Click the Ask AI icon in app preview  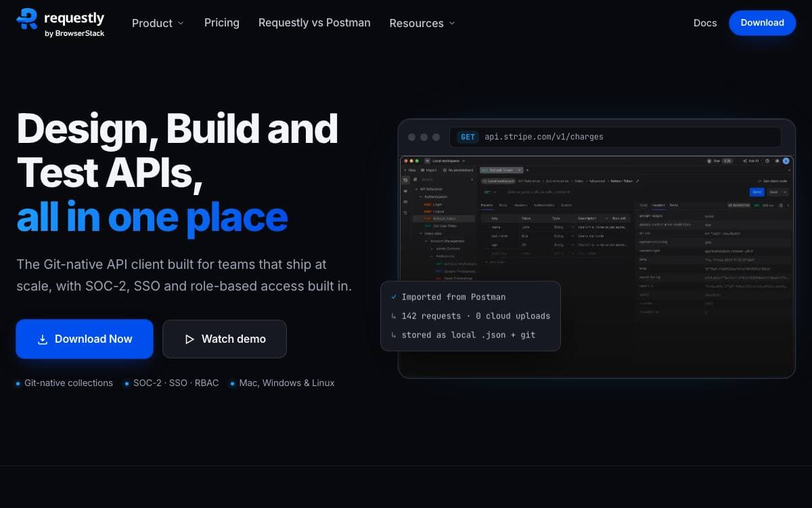click(x=745, y=161)
